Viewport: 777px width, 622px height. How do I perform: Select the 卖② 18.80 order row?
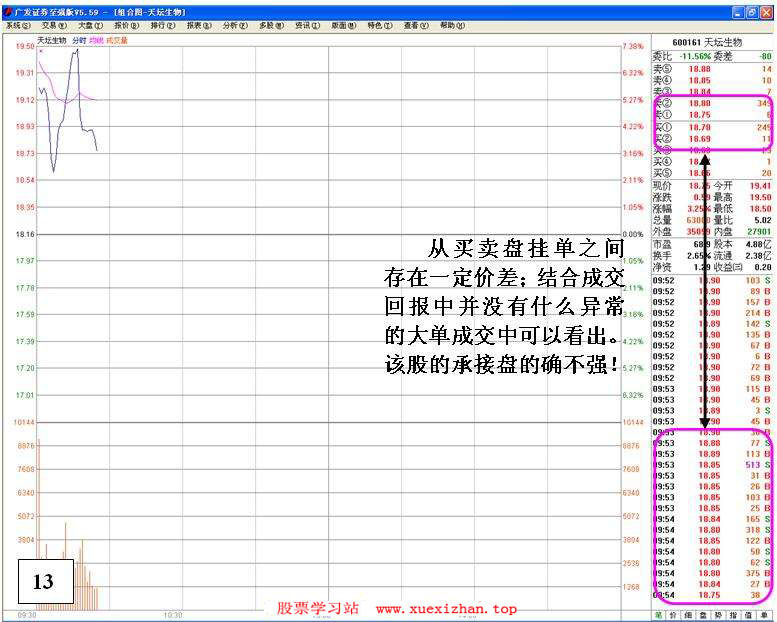point(712,103)
